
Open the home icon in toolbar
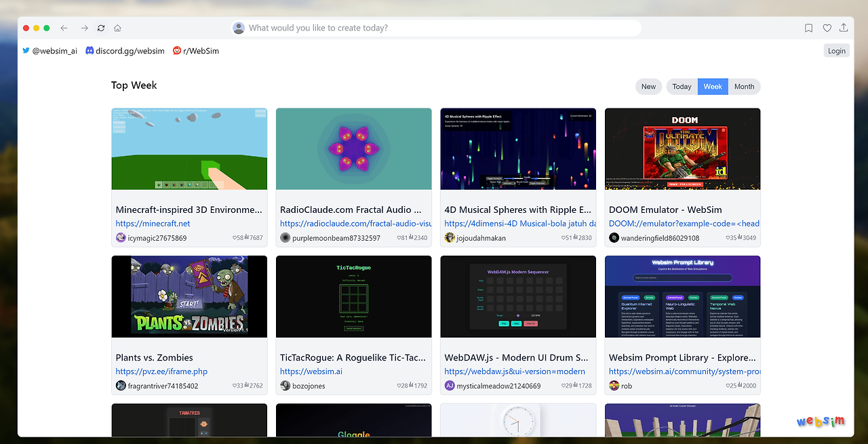117,28
